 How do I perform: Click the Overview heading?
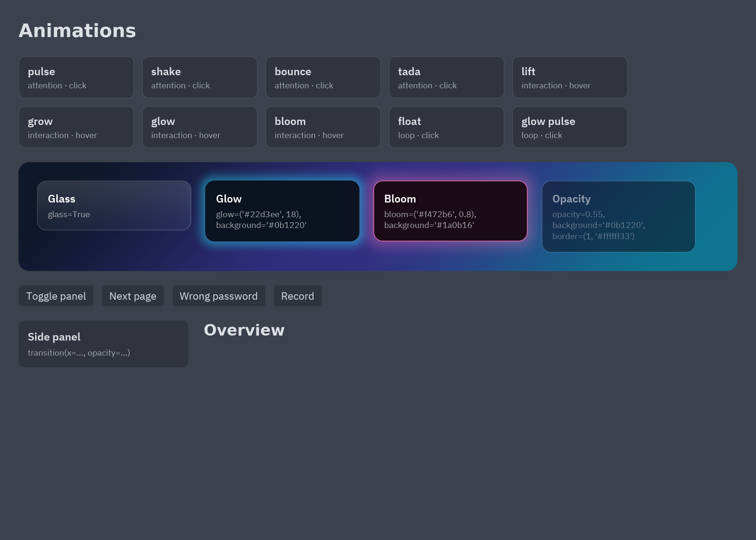[x=244, y=330]
